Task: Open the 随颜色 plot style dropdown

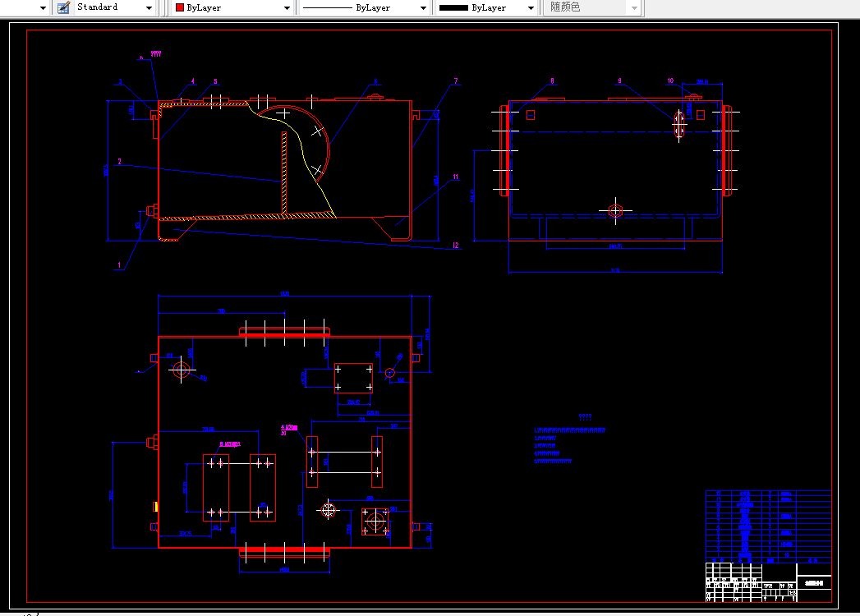Action: (591, 7)
